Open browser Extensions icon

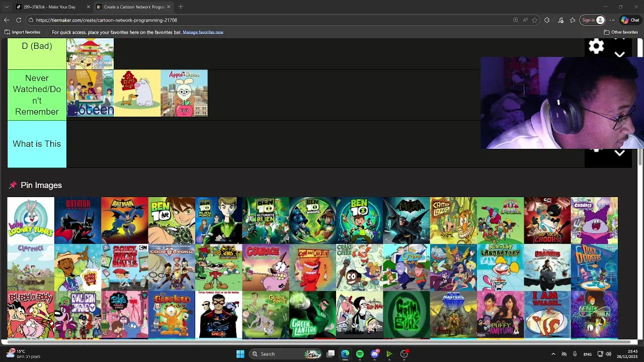[547, 20]
